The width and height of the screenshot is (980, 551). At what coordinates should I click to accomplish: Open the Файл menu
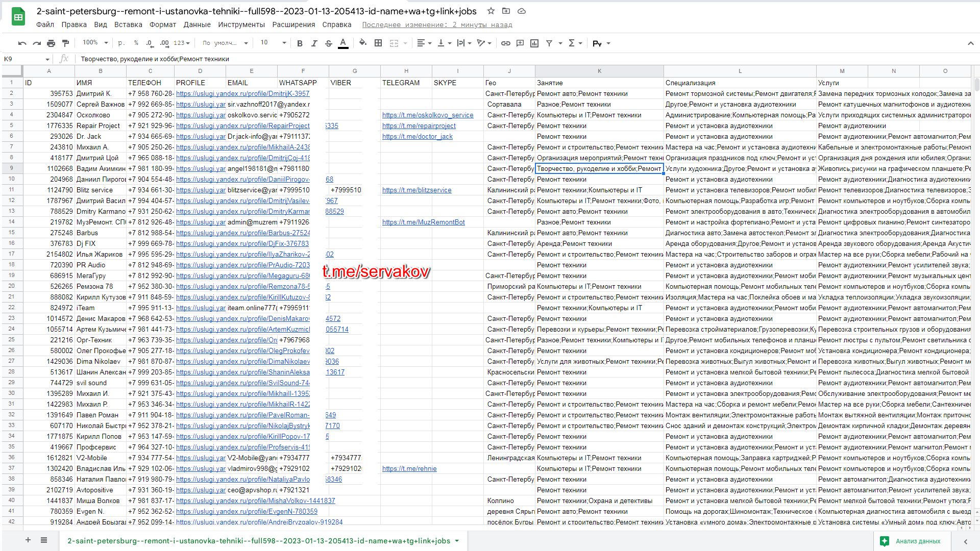(x=45, y=24)
